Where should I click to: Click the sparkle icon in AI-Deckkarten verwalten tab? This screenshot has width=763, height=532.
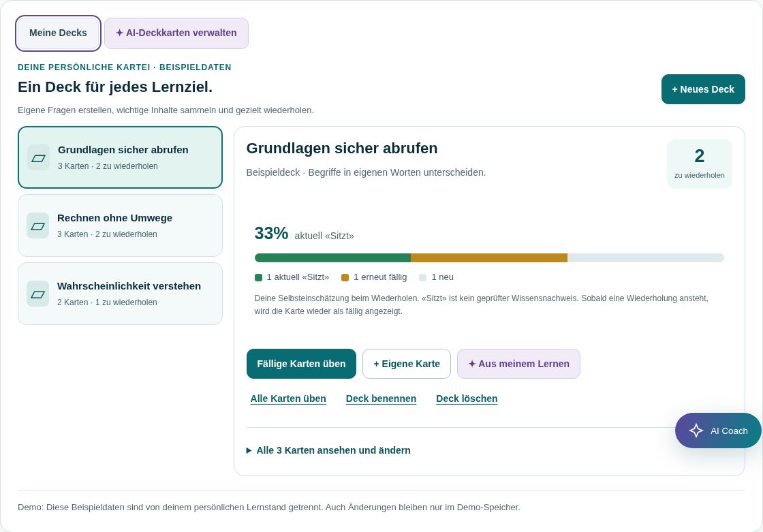119,33
